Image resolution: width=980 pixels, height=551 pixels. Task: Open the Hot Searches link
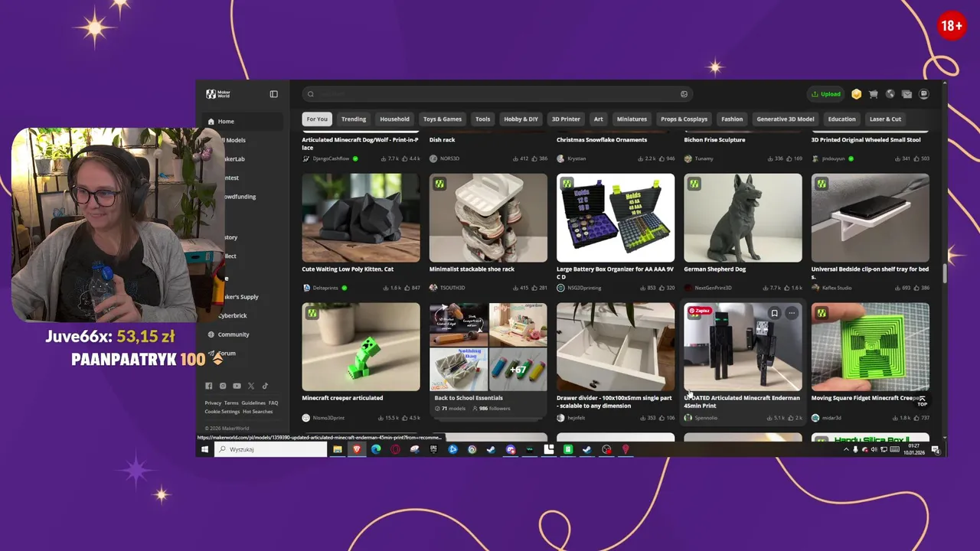click(257, 412)
